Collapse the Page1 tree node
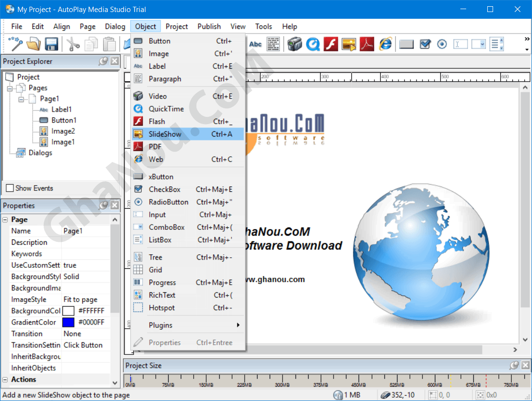 tap(21, 100)
